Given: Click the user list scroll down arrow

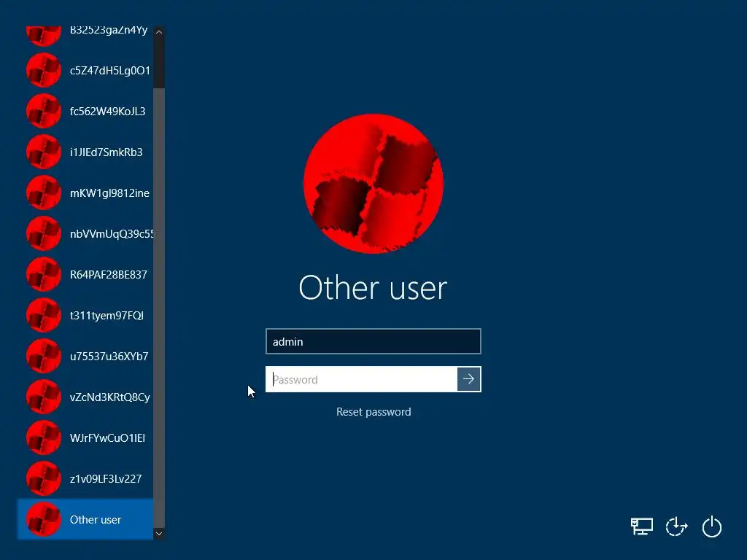Looking at the screenshot, I should (159, 533).
